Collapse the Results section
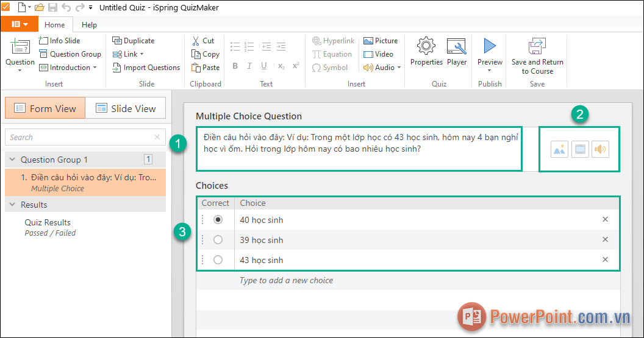Screen dimensions: 644x338 pyautogui.click(x=12, y=204)
